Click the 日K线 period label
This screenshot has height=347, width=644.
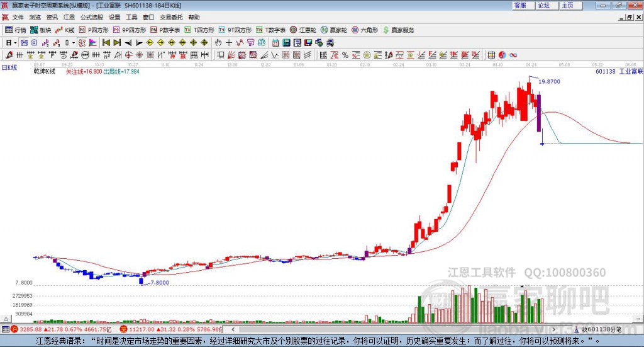pyautogui.click(x=9, y=67)
